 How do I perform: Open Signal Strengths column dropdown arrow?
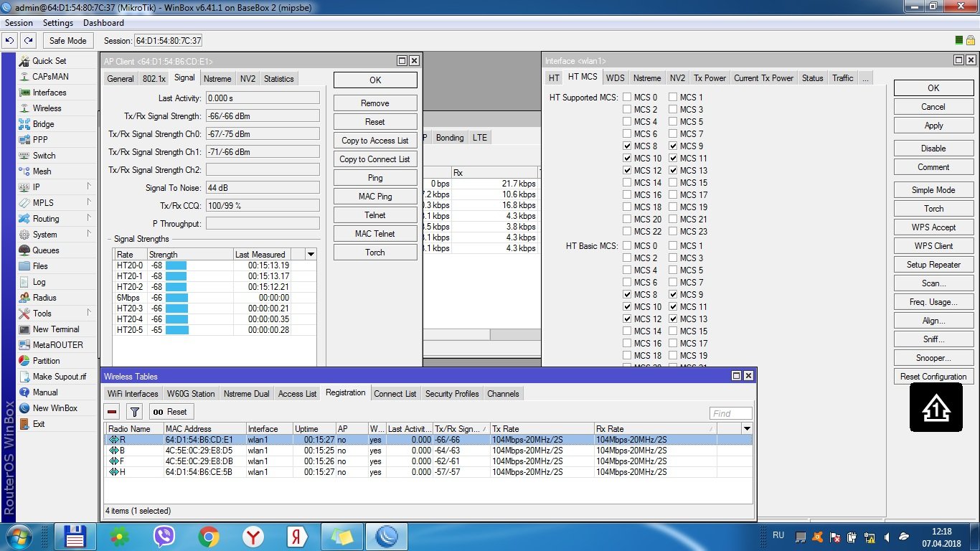tap(311, 255)
